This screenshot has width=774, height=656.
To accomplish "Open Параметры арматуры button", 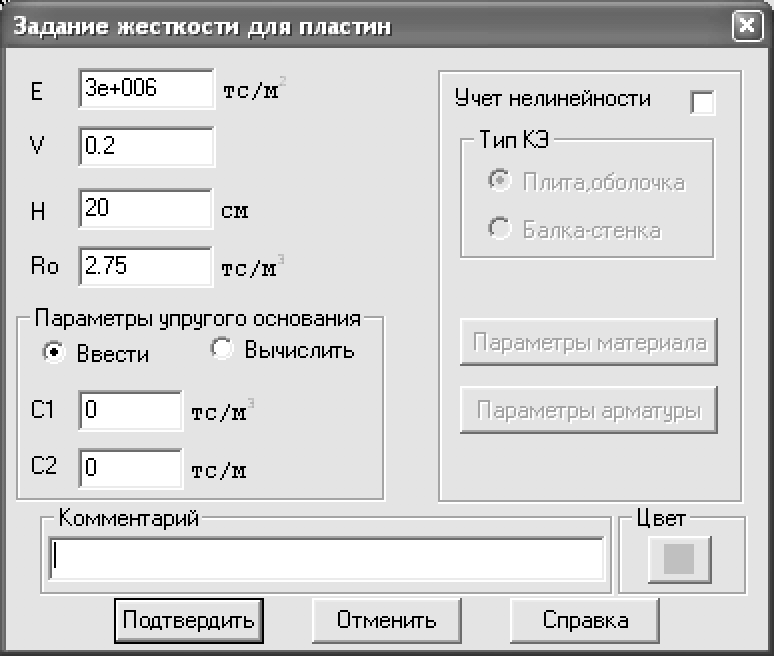I will pos(588,410).
